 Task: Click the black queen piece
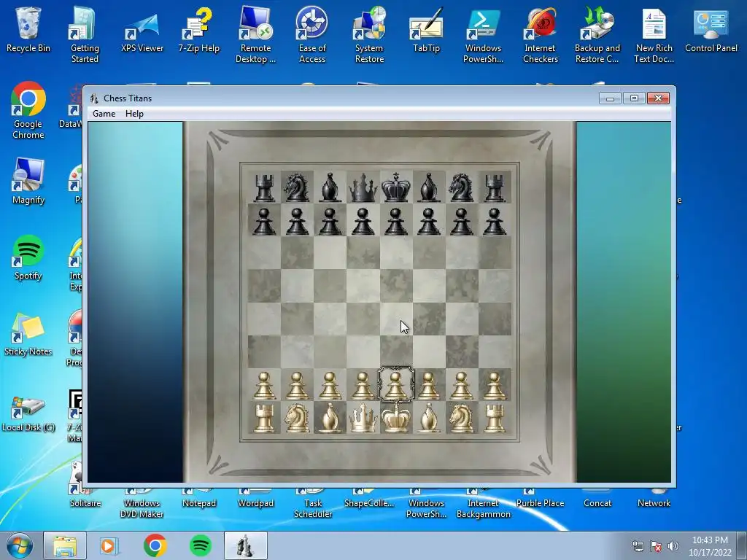coord(363,187)
